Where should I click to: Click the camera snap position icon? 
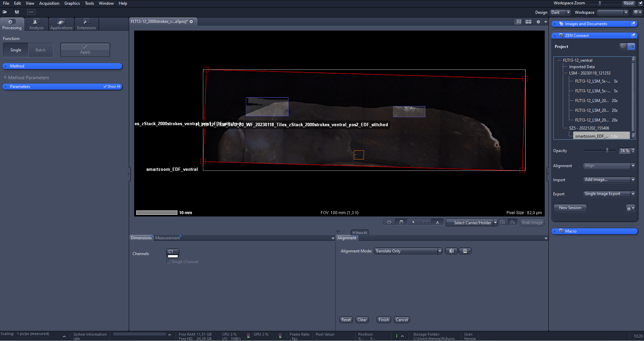coord(503,222)
